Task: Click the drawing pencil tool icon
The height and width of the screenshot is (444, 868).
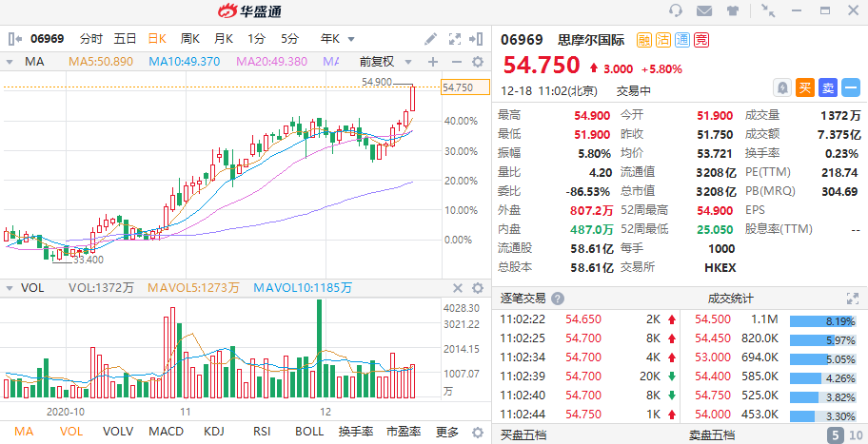Action: (x=431, y=39)
